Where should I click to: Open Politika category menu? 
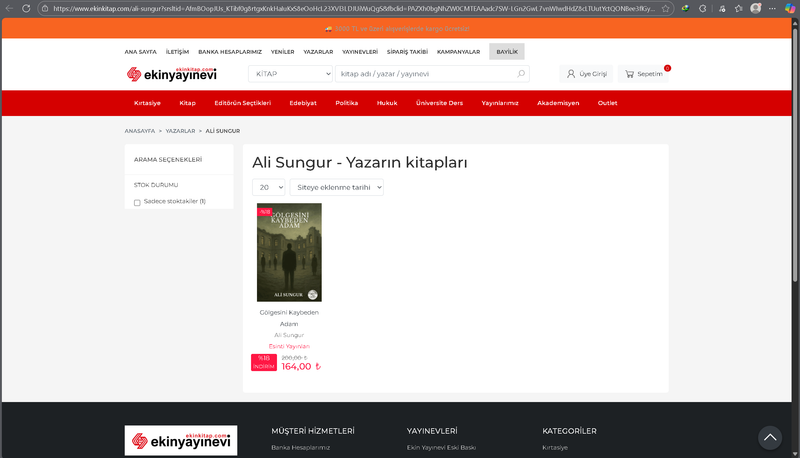pos(346,103)
